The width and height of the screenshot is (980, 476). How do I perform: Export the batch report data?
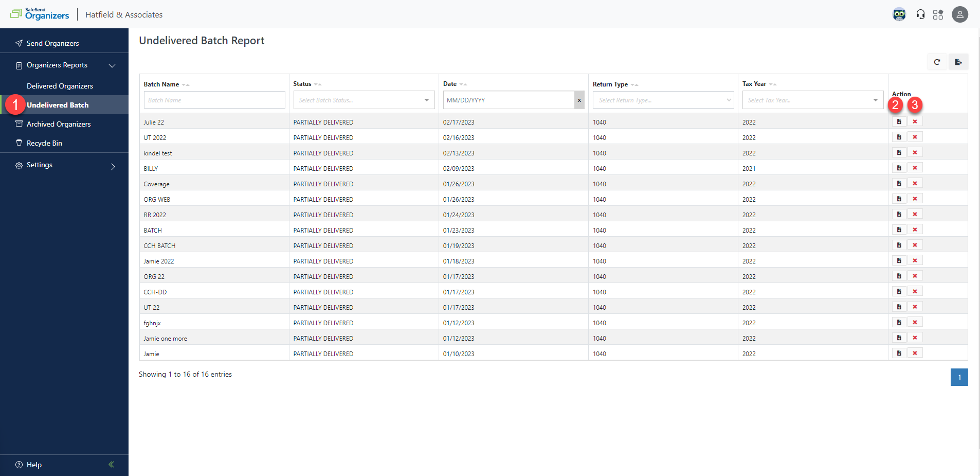coord(957,62)
